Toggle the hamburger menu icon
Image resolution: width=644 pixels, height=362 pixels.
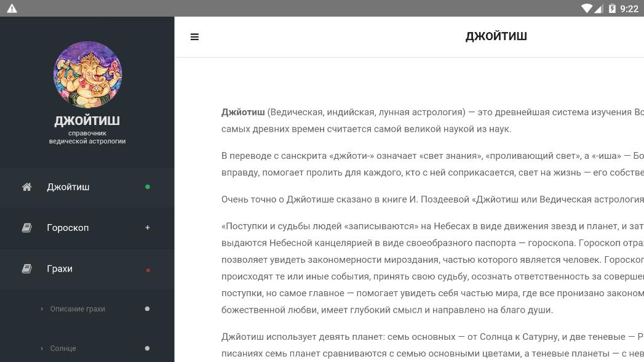(x=195, y=37)
